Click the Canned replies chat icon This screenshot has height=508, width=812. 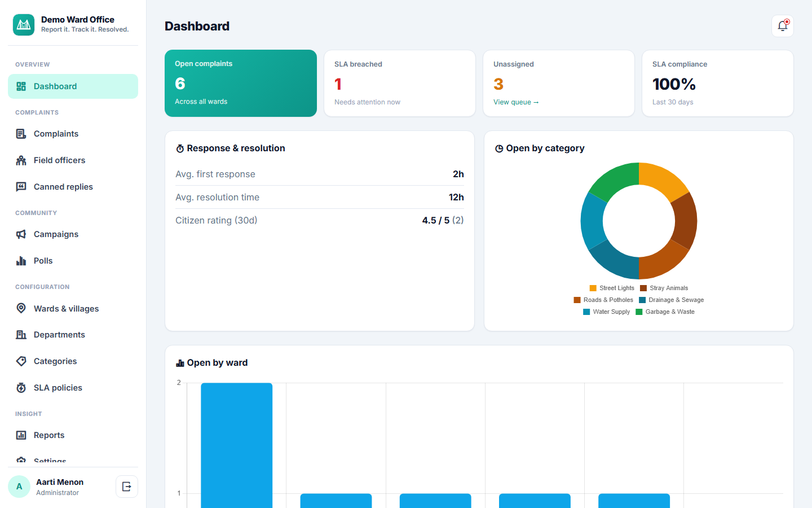point(21,187)
